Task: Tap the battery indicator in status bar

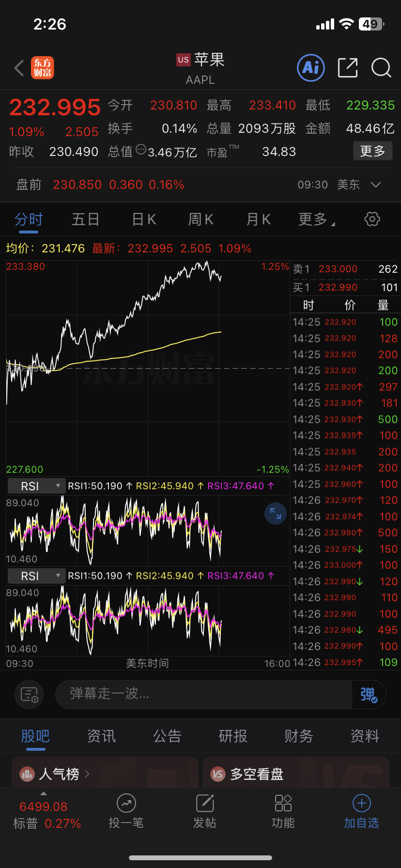Action: pos(371,24)
